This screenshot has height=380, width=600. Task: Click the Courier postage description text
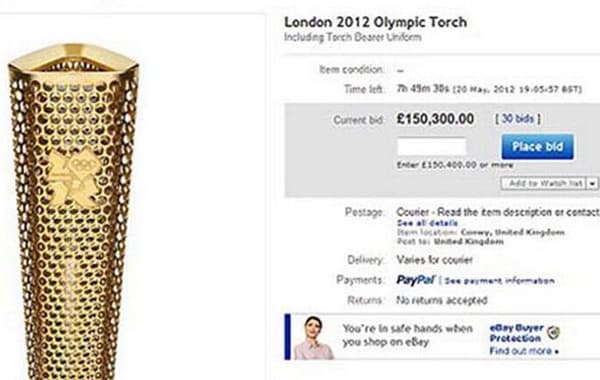click(498, 212)
